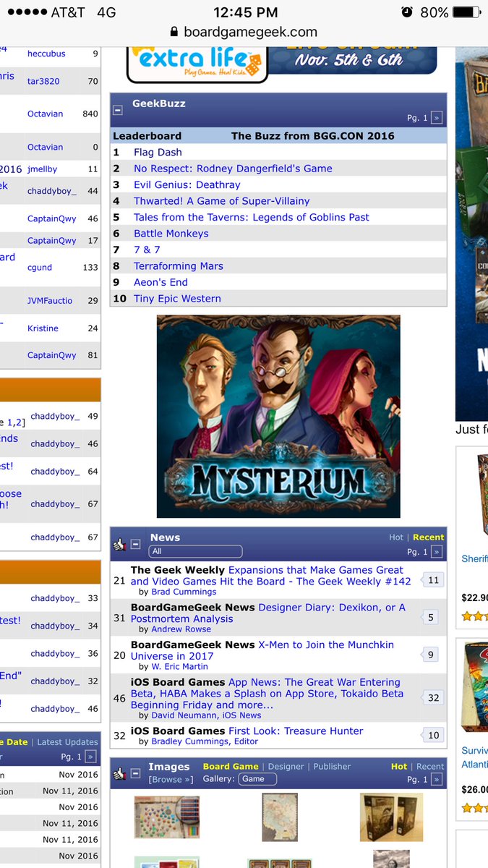Open user JVMFauctio profile
Image resolution: width=488 pixels, height=868 pixels.
click(x=50, y=300)
